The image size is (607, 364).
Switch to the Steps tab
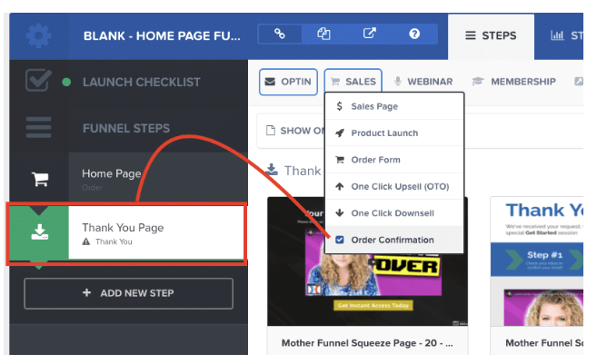[x=491, y=35]
